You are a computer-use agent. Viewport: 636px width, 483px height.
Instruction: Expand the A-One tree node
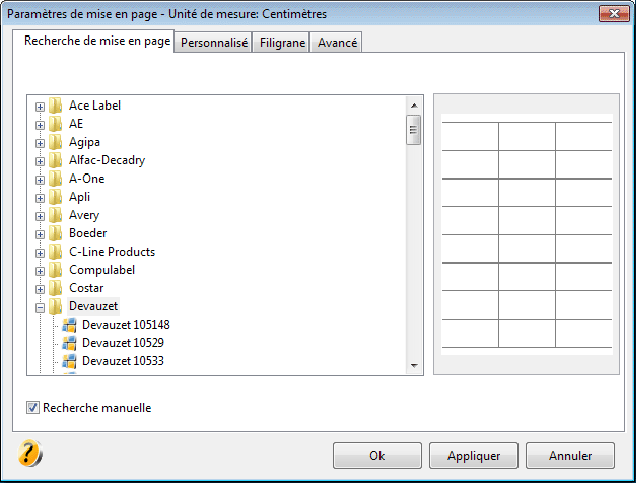(40, 180)
